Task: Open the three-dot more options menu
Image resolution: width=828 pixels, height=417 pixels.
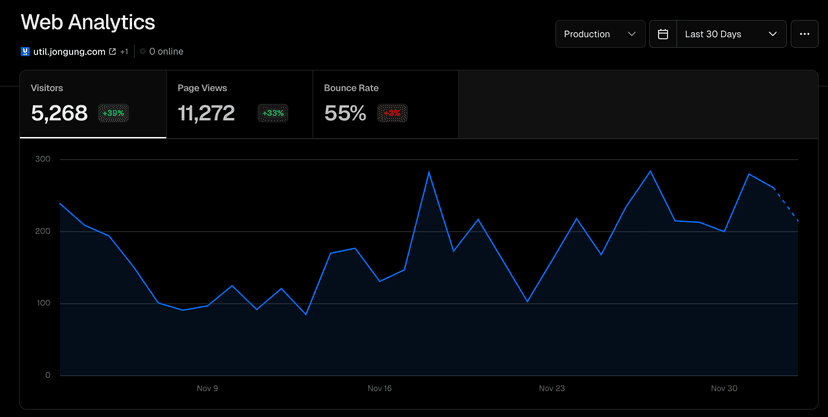Action: 805,34
